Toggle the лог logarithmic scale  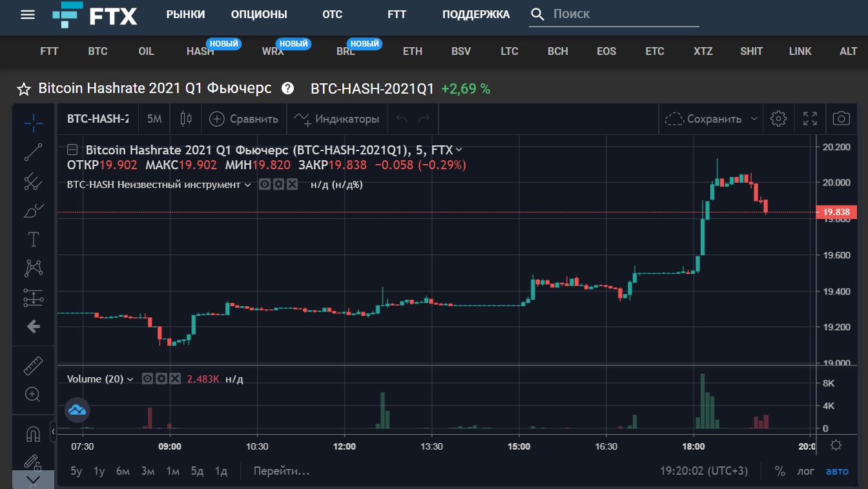coord(806,471)
